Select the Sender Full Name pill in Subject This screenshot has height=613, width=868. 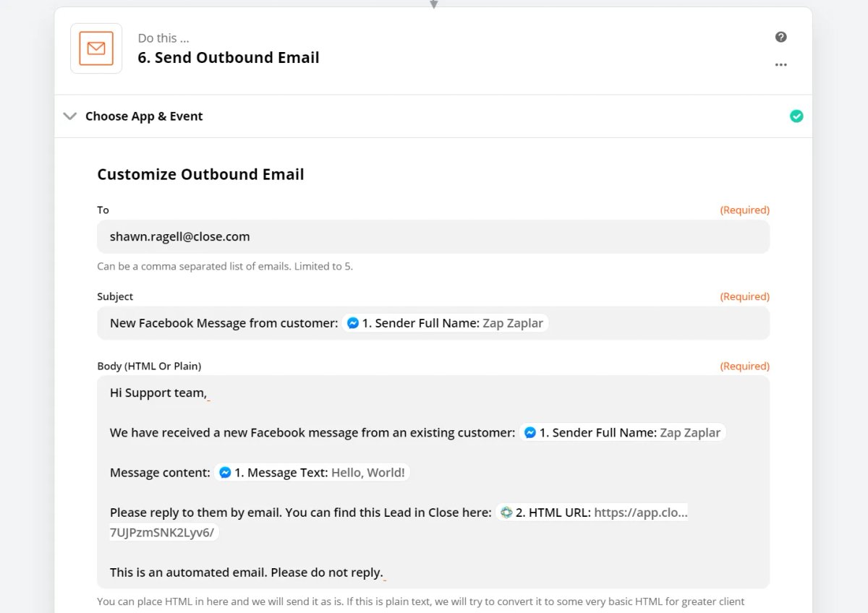[x=446, y=323]
